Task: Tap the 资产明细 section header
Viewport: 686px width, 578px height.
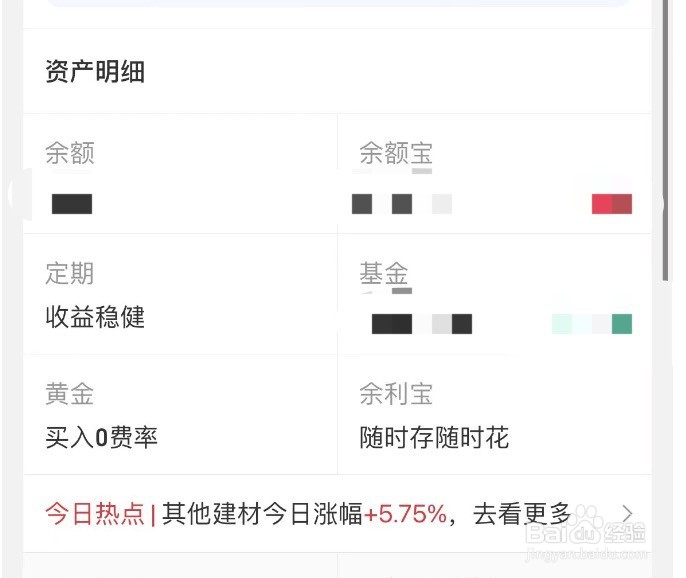Action: point(95,71)
